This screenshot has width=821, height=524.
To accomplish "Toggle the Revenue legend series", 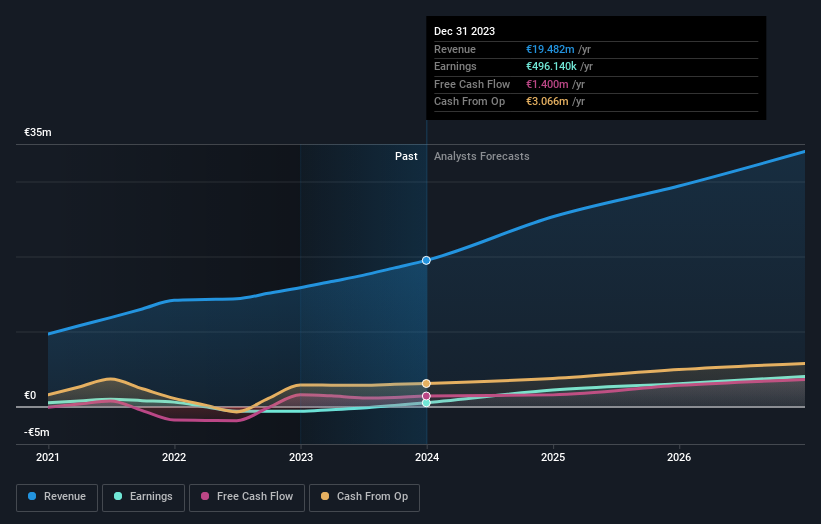I will pos(57,497).
